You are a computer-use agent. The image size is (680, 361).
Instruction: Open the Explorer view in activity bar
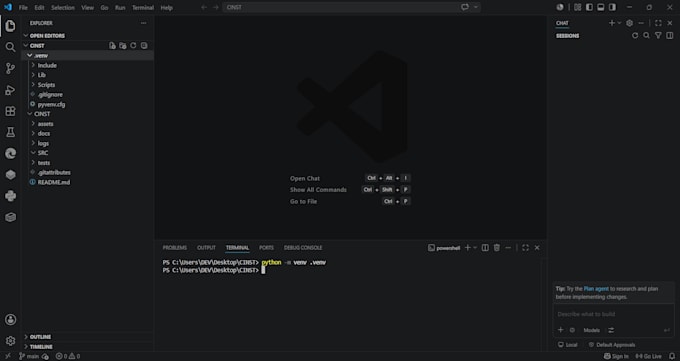coord(10,26)
